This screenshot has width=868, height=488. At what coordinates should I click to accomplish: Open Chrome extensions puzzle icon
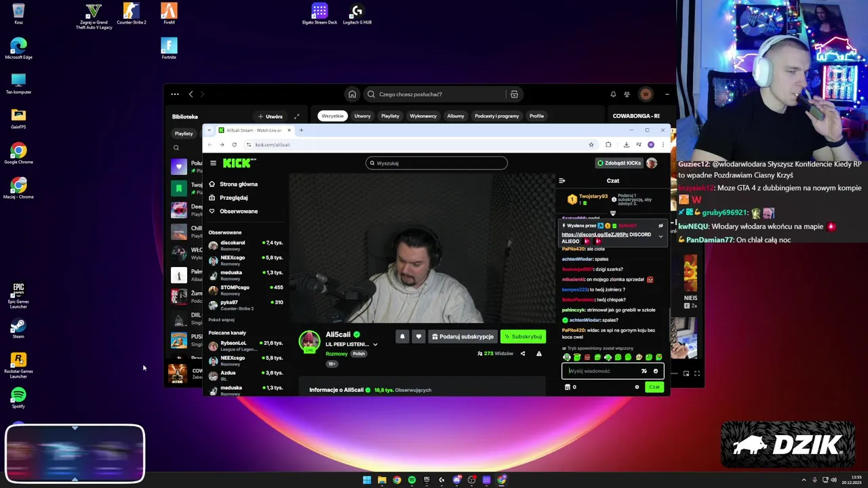tap(608, 144)
